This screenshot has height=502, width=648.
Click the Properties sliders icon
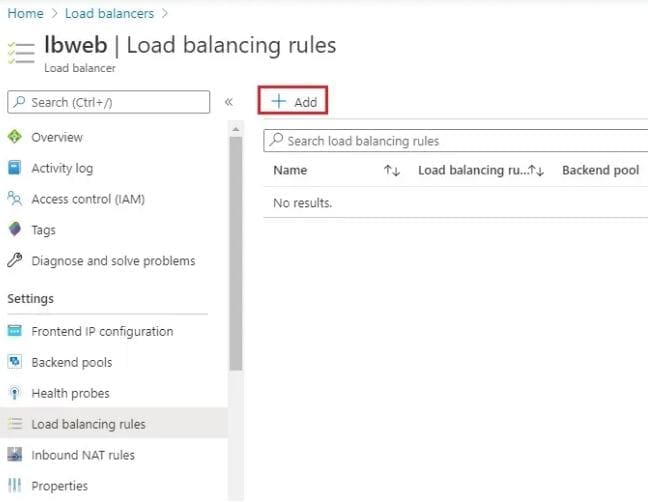(x=14, y=485)
